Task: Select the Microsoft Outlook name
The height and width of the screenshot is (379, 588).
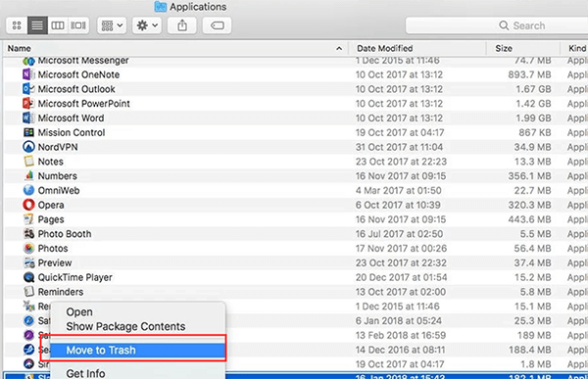Action: pos(76,89)
